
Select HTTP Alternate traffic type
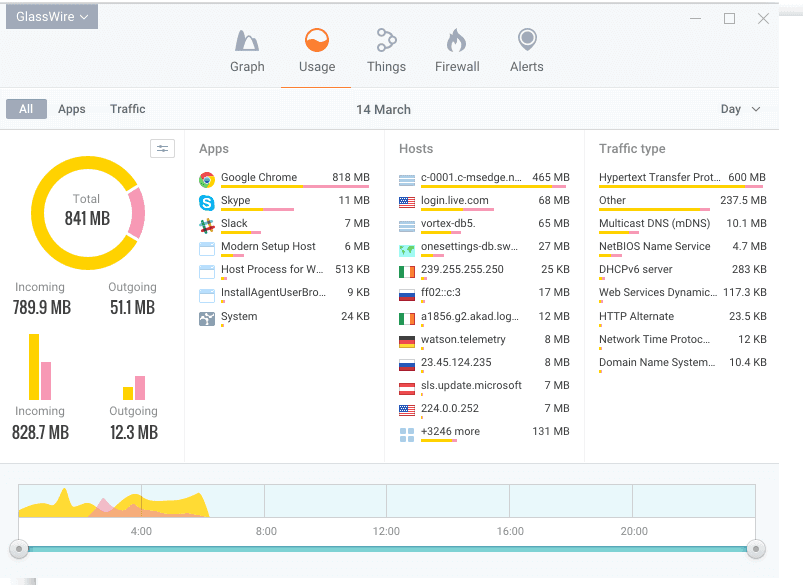(x=682, y=318)
